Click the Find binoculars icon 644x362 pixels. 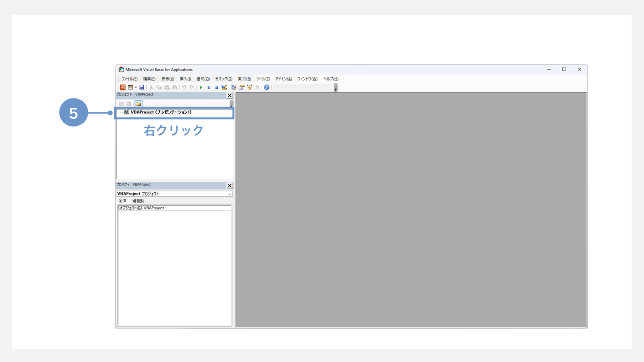point(174,87)
